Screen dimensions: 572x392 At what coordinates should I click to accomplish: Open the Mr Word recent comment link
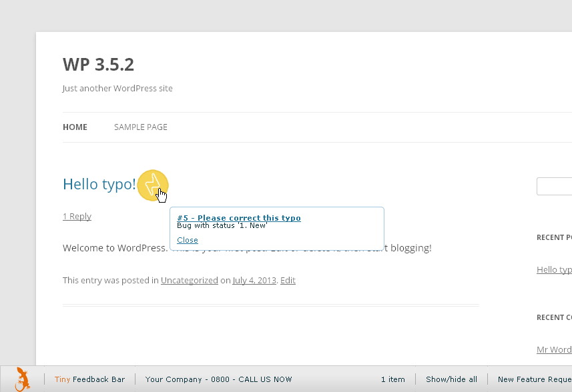pyautogui.click(x=554, y=350)
